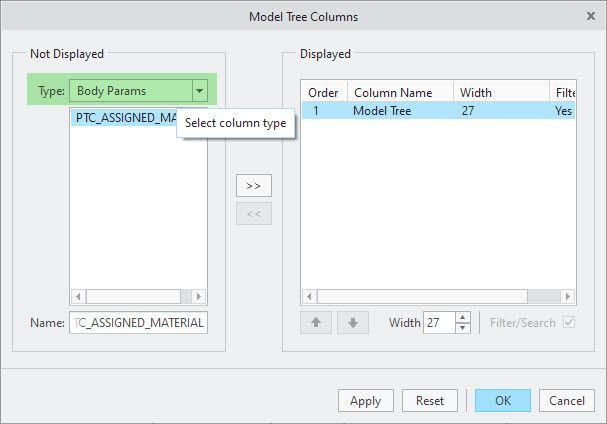
Task: Click the Cancel button
Action: pos(566,400)
